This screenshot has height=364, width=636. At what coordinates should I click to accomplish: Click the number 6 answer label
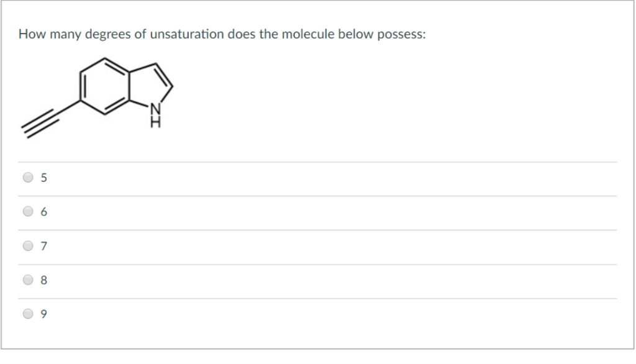point(43,211)
